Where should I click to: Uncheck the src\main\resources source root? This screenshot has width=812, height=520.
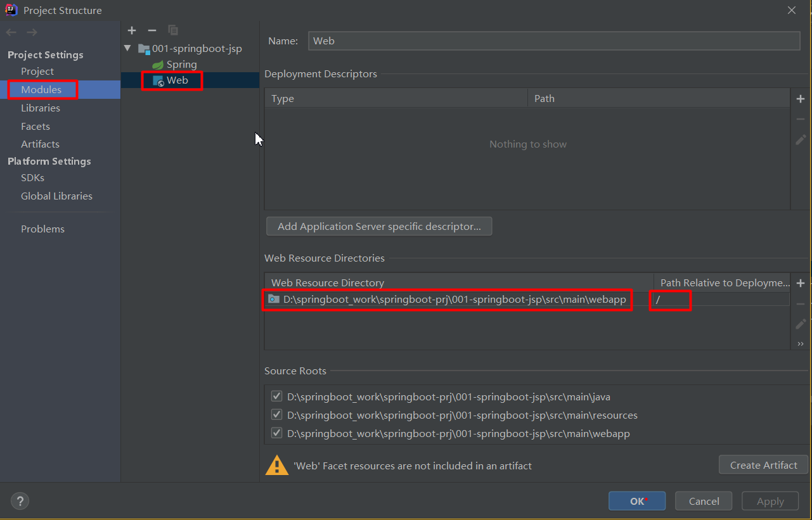click(276, 415)
